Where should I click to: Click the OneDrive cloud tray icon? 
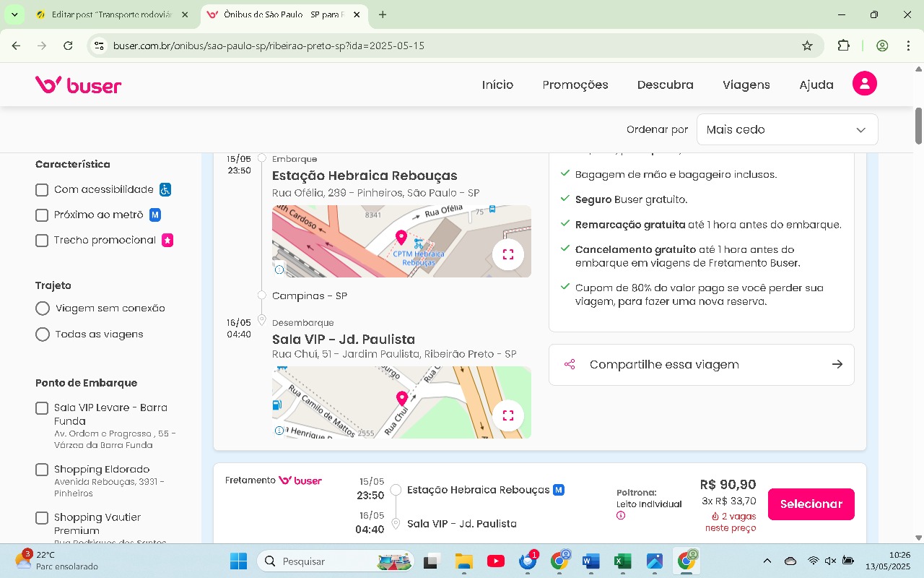[x=790, y=561]
